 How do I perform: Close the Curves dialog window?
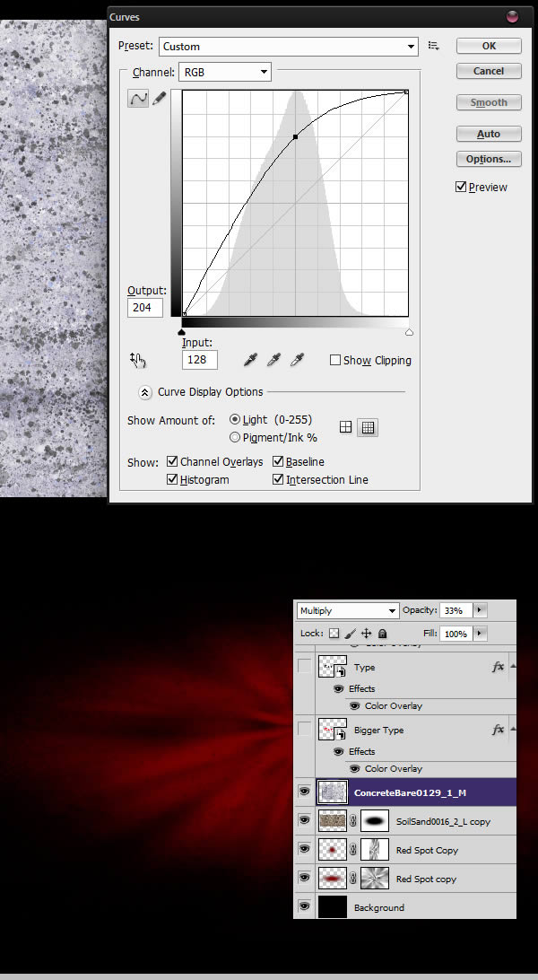tap(512, 17)
